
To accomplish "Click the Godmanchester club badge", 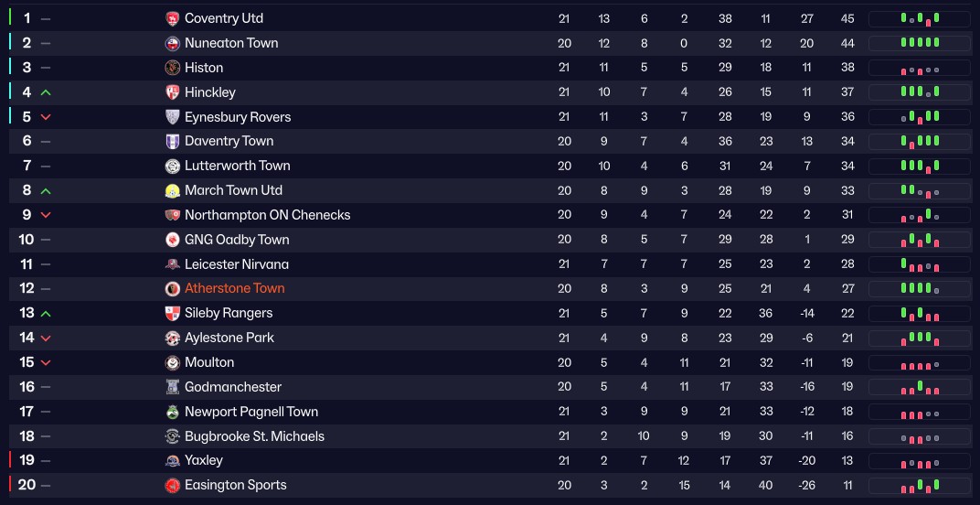I will tap(173, 387).
